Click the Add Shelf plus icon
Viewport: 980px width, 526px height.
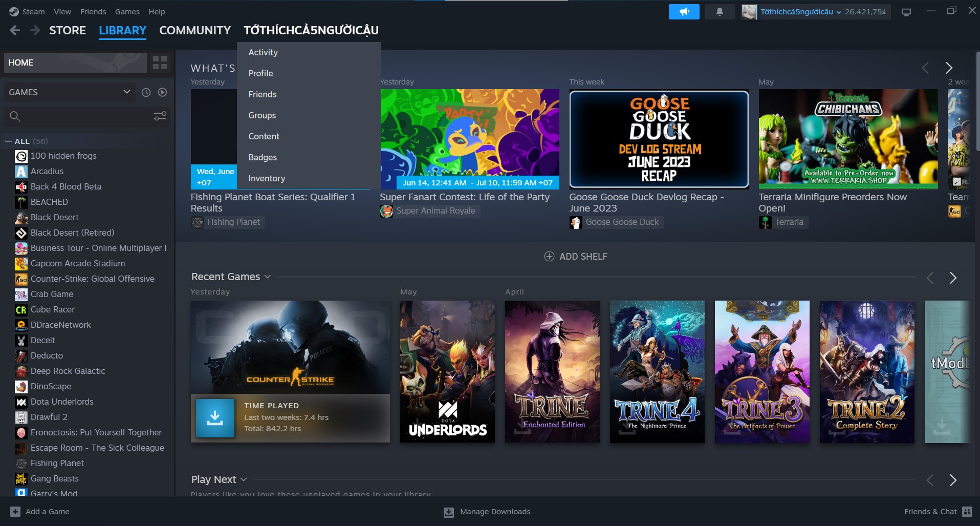(549, 256)
